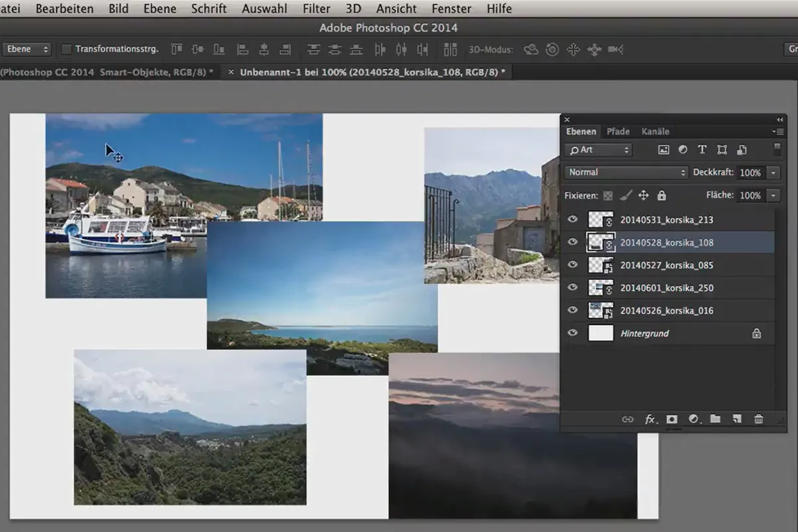Open the Art filter type dropdown

click(x=598, y=150)
